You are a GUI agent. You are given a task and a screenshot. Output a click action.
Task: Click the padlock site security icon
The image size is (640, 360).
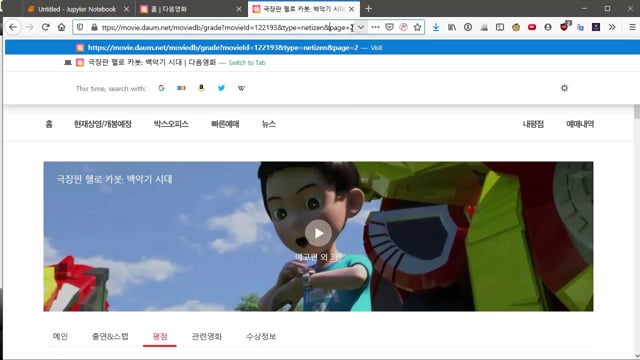coord(94,27)
